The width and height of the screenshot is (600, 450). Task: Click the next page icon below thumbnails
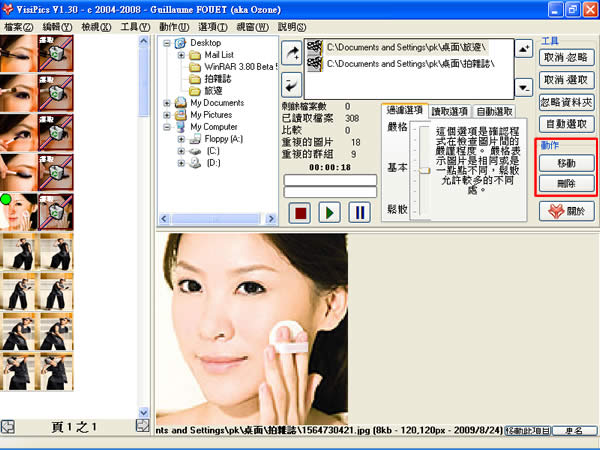[143, 427]
